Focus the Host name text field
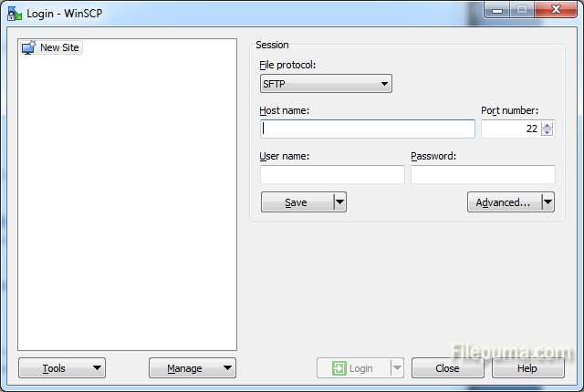The image size is (584, 392). point(367,129)
